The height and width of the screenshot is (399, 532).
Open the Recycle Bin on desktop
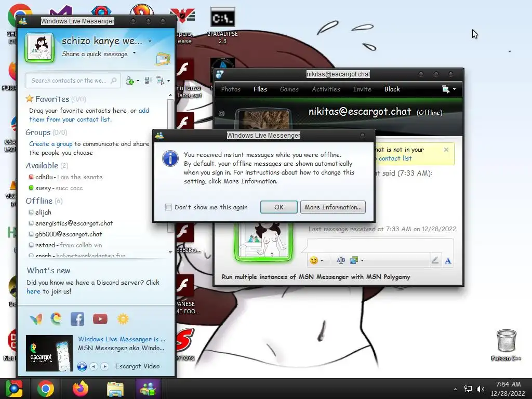click(x=506, y=345)
